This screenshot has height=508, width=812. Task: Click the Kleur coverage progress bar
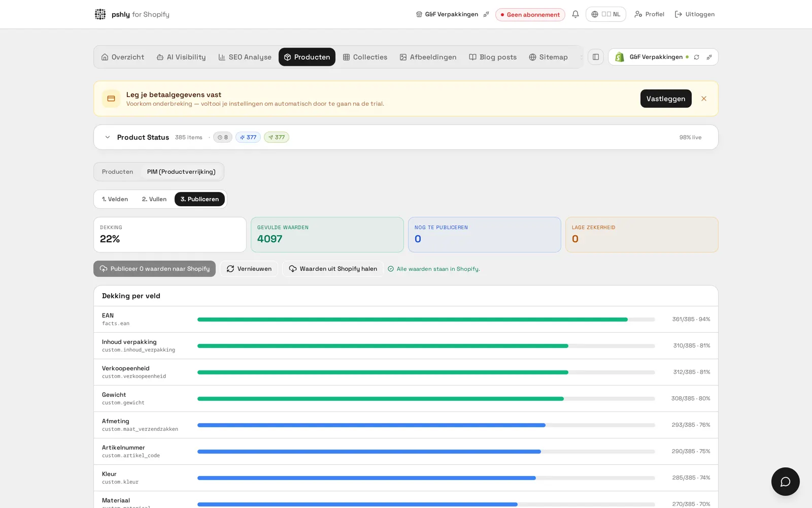426,478
